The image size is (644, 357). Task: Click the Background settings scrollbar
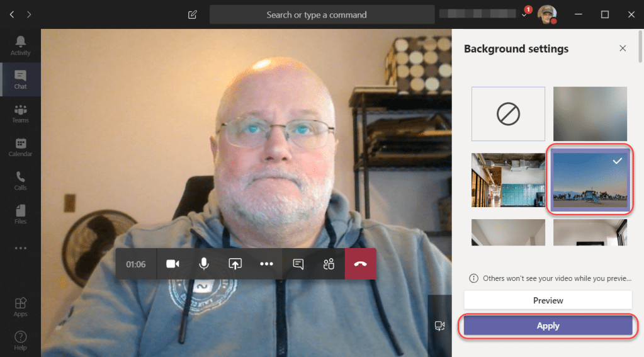(640, 46)
